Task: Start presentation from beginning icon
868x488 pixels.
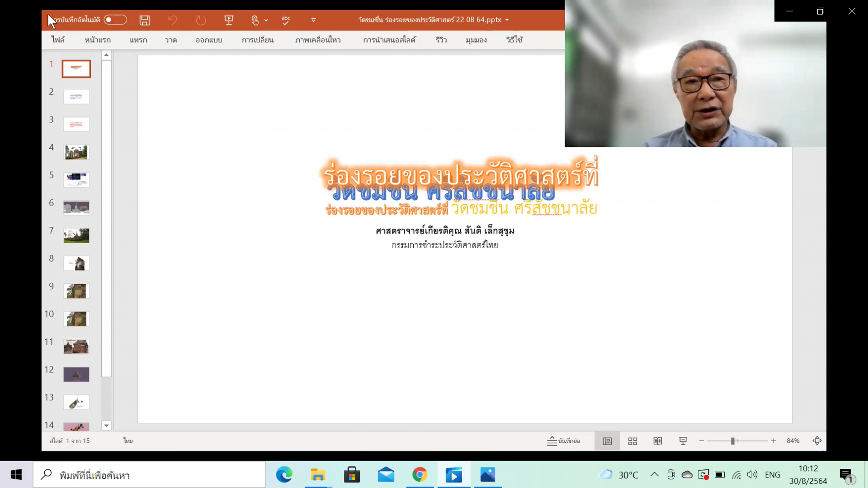Action: pos(229,20)
